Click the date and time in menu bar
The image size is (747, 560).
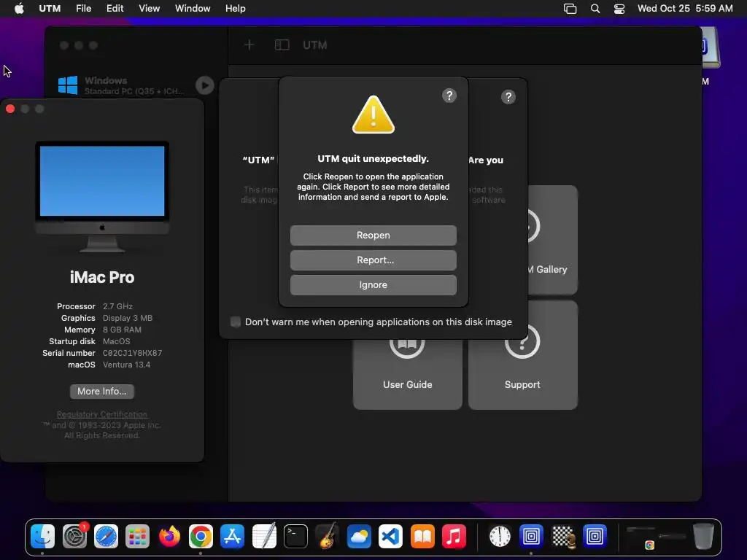[x=685, y=8]
